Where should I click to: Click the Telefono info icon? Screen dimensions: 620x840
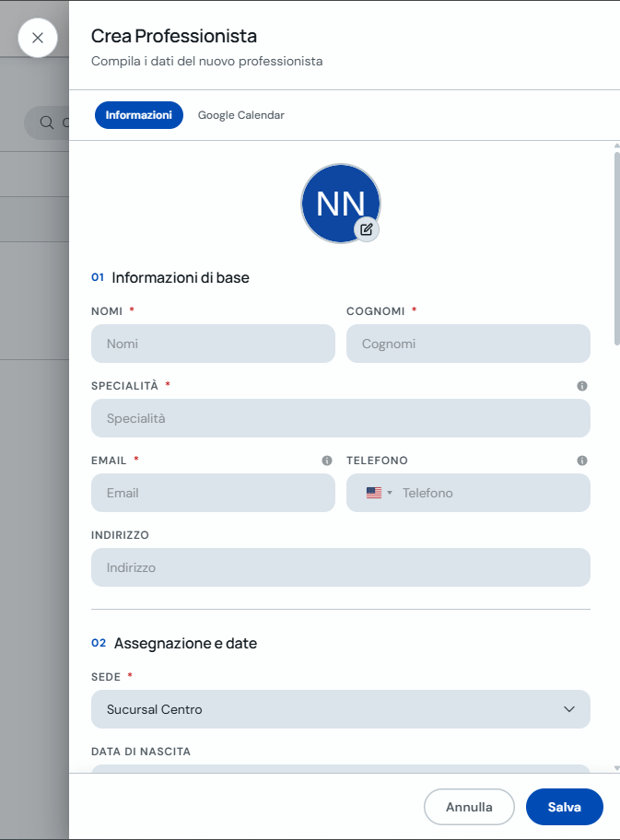pyautogui.click(x=582, y=461)
